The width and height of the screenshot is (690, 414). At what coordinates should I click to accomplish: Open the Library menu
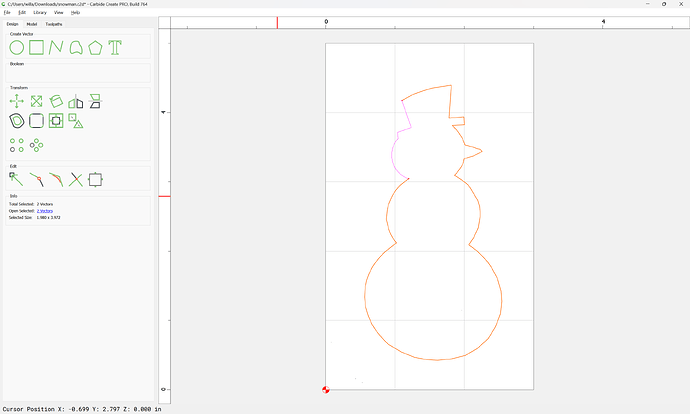coord(40,12)
